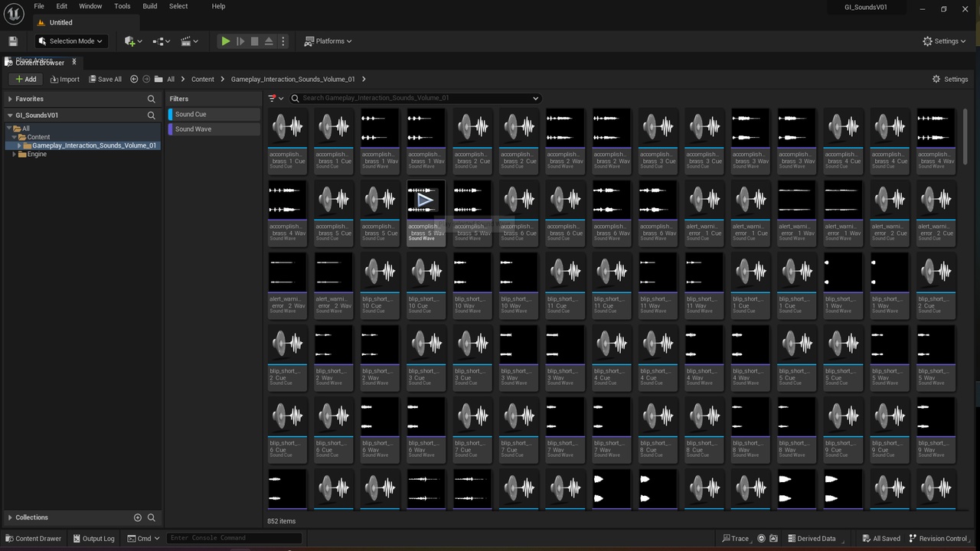This screenshot has height=551, width=980.
Task: Open the Content Drawer
Action: [x=33, y=538]
